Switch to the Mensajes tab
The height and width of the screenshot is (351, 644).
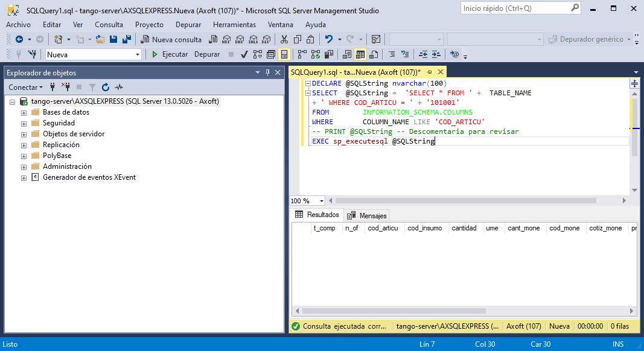pos(367,215)
